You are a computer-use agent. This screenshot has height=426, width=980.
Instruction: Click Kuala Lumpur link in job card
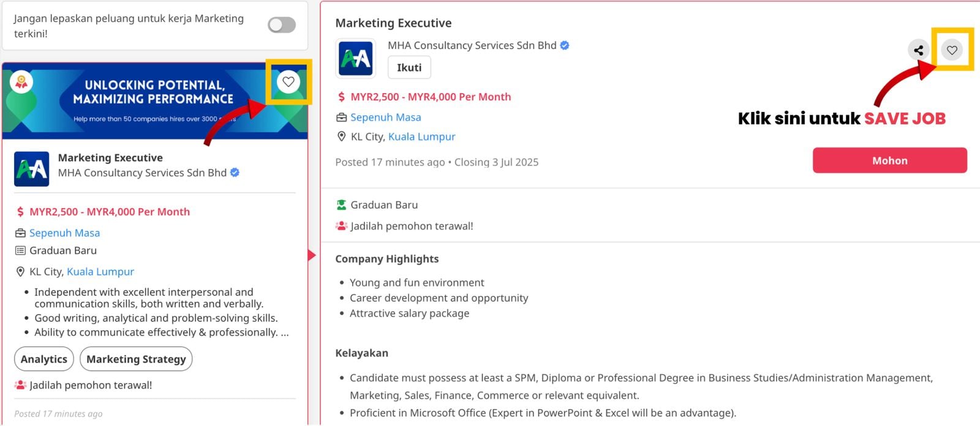click(x=100, y=271)
